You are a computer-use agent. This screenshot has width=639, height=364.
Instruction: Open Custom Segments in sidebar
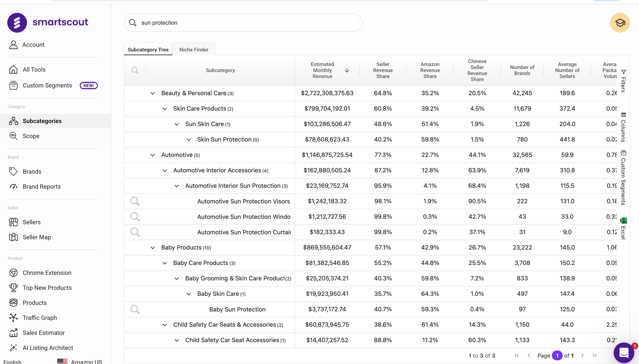(47, 85)
